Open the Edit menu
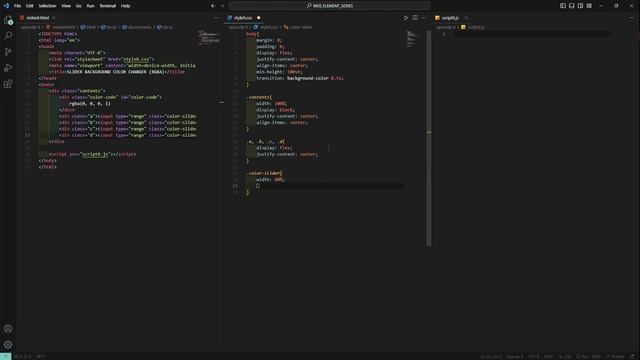 pyautogui.click(x=29, y=6)
